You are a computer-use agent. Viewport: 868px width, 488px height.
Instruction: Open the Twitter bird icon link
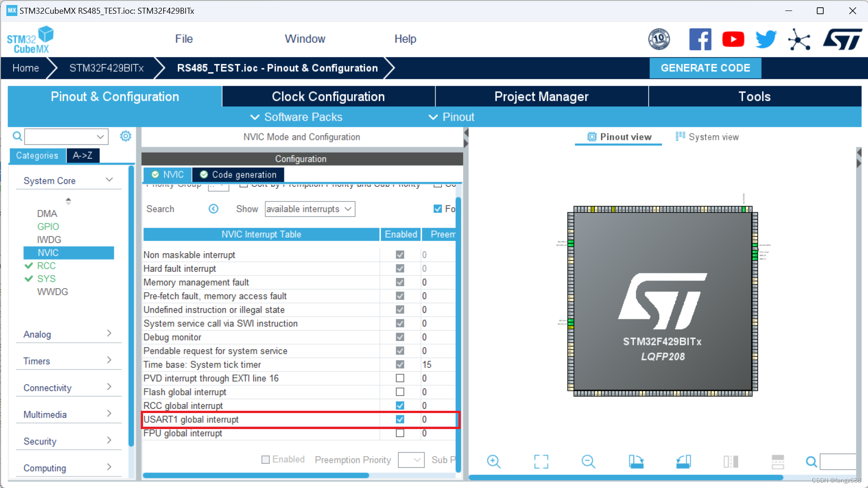click(x=766, y=39)
